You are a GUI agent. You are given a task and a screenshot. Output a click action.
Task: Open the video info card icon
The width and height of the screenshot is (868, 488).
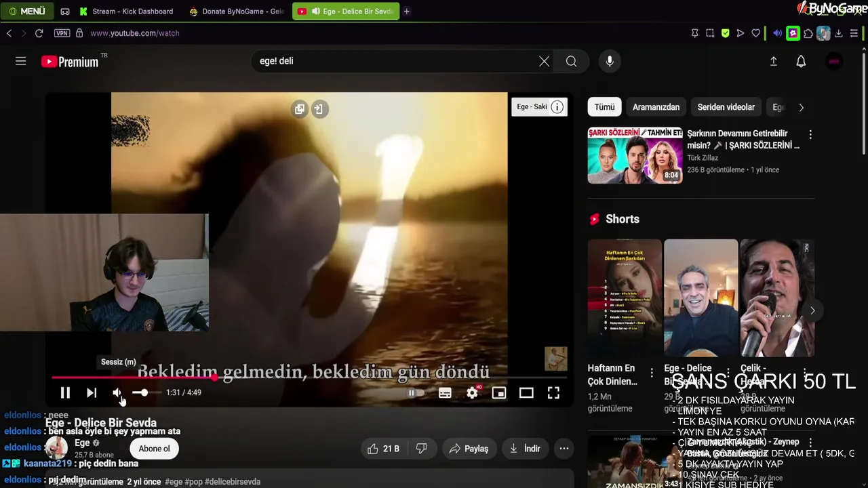click(557, 107)
